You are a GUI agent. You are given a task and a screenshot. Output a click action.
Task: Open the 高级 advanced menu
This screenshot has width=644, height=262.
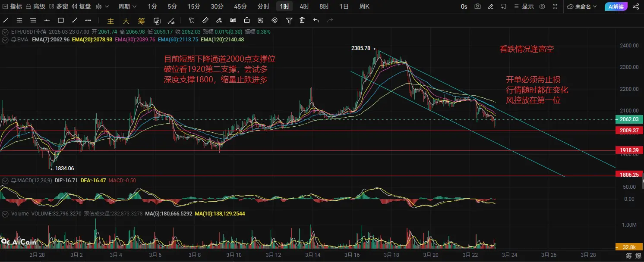(x=35, y=6)
